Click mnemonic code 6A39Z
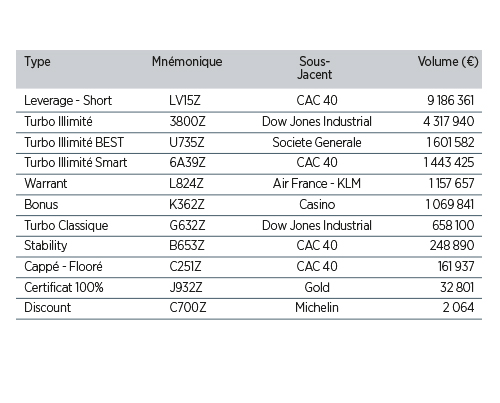 [187, 163]
